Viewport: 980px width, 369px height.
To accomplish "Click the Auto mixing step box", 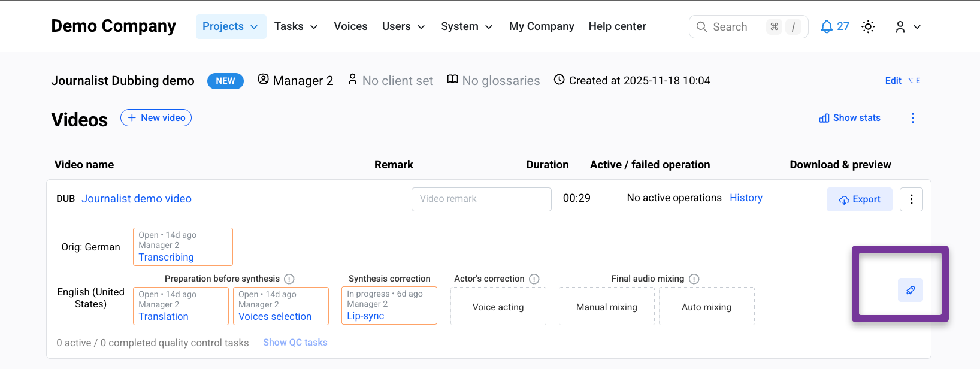I will pos(706,306).
